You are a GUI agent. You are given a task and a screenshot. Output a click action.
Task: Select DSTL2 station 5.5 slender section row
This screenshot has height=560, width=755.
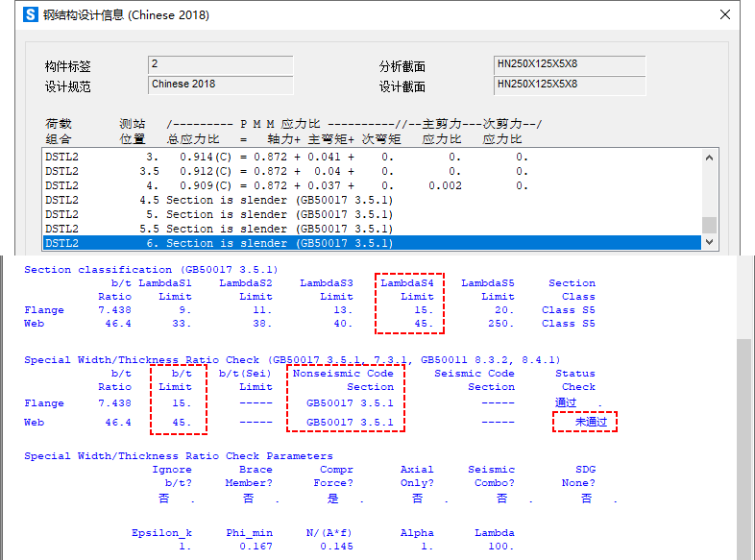[x=288, y=229]
